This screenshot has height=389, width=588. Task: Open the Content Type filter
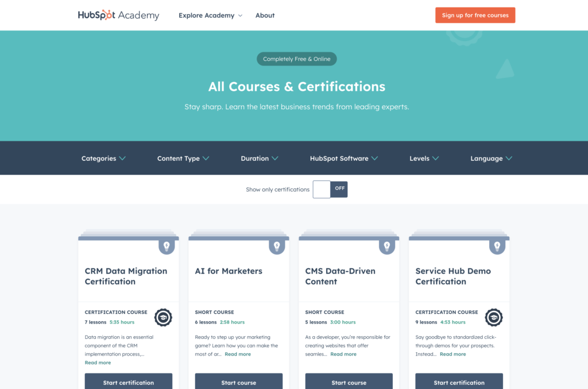[183, 159]
